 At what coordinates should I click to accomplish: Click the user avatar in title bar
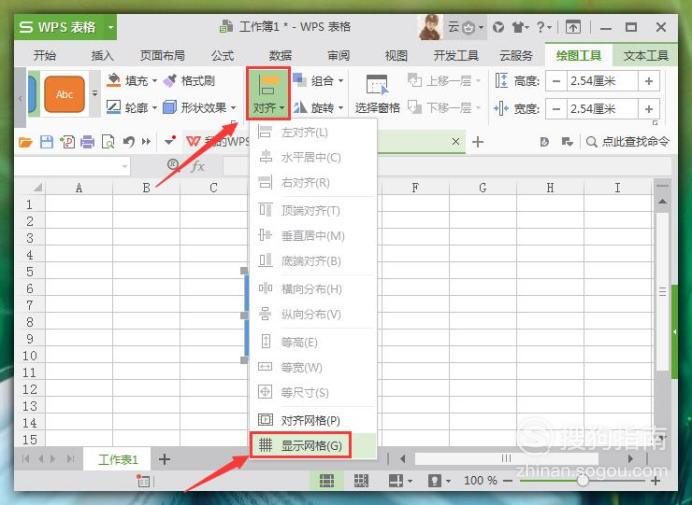pos(430,27)
